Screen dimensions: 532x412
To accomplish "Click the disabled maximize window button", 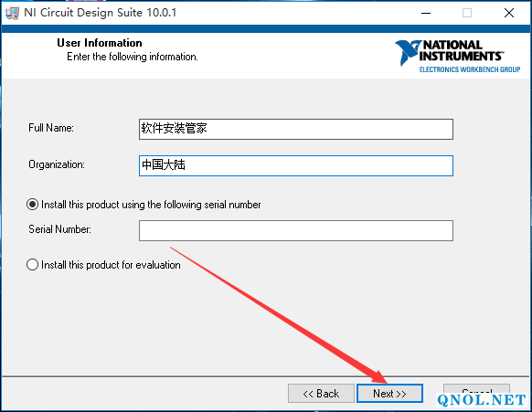I will click(467, 13).
